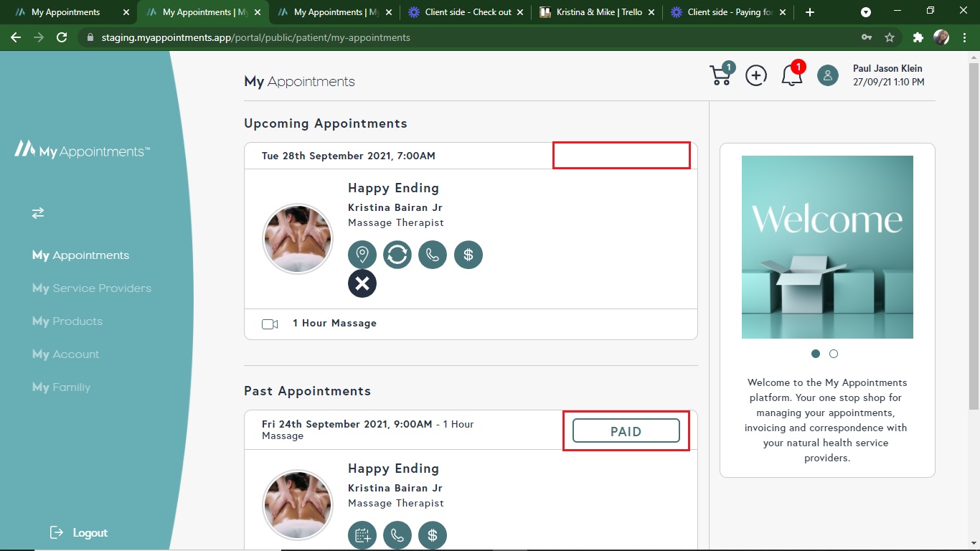Click the PAID status button
This screenshot has width=980, height=551.
(626, 431)
